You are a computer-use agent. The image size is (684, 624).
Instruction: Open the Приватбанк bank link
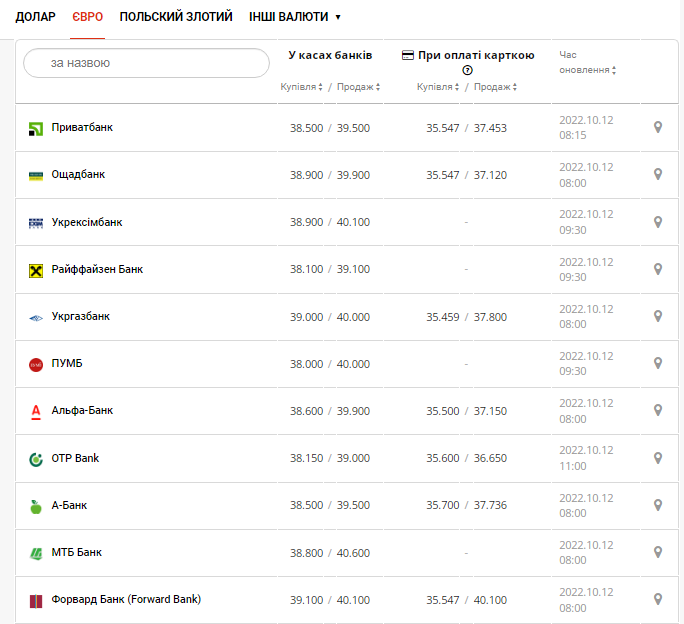click(x=82, y=127)
